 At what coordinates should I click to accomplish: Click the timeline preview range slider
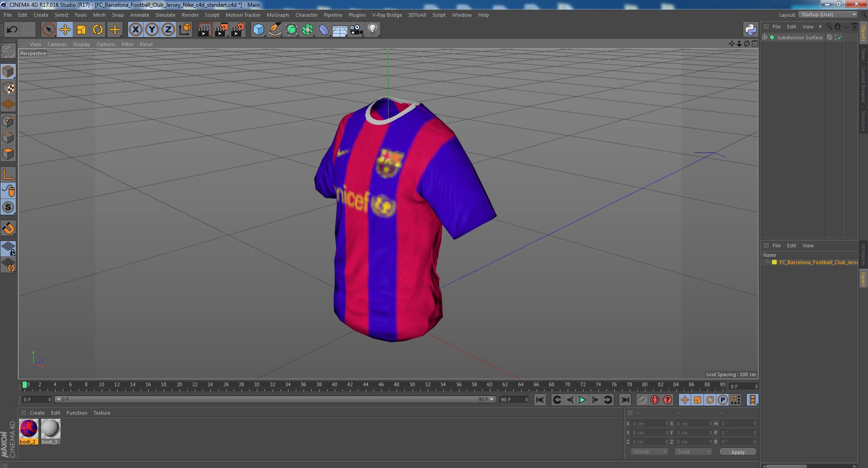pos(275,400)
